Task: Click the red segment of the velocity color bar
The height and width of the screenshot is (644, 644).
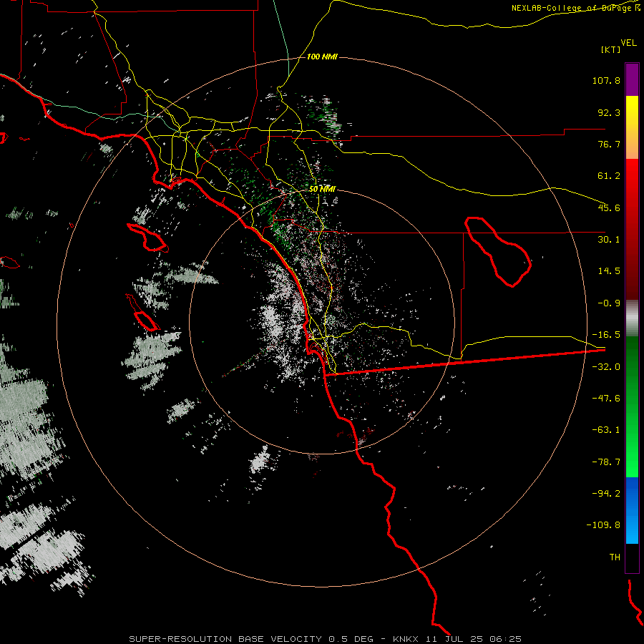Action: tap(632, 229)
